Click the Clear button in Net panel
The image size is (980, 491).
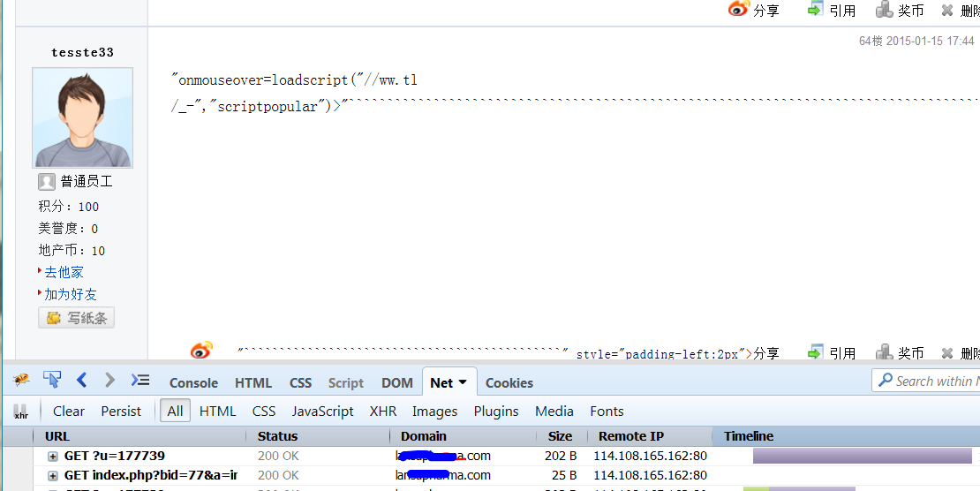point(69,411)
